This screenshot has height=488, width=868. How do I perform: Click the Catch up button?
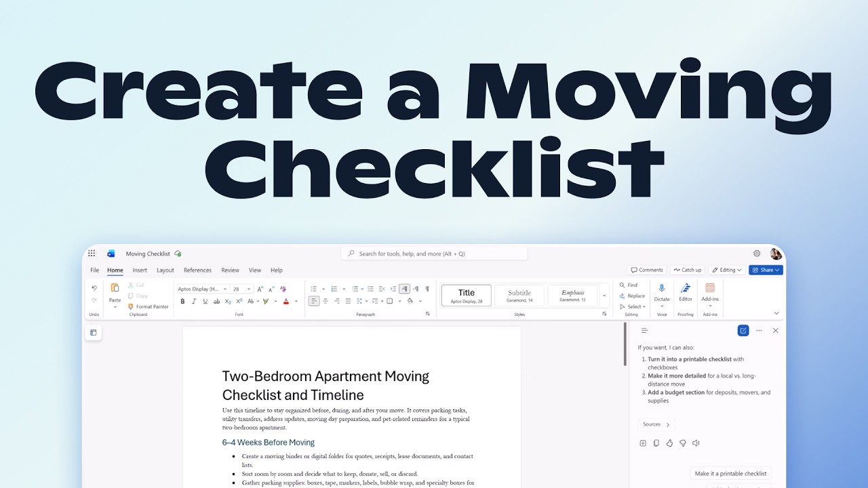pos(687,270)
